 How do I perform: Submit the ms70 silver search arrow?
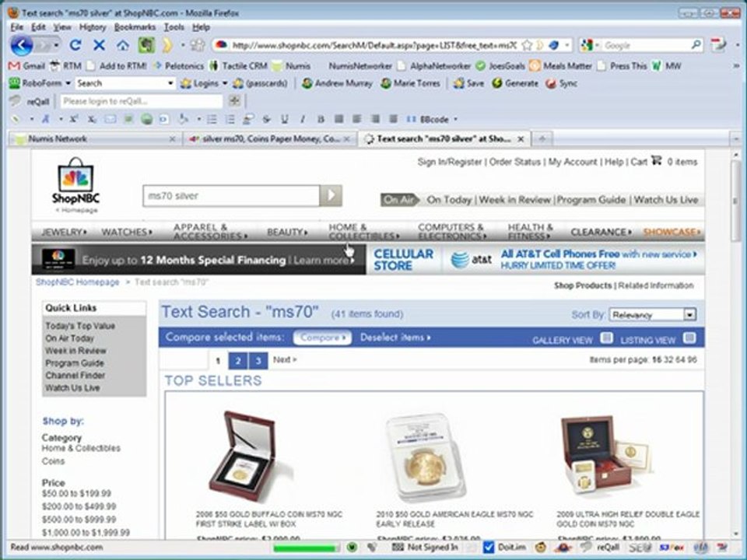click(x=331, y=195)
